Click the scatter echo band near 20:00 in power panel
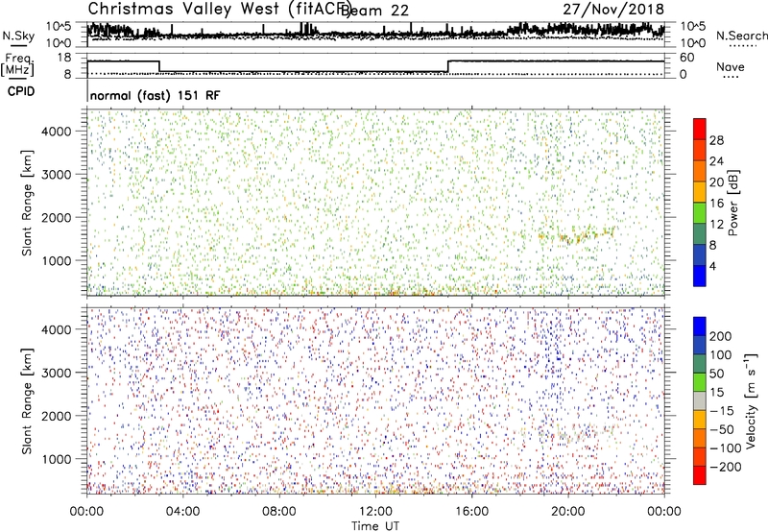The height and width of the screenshot is (532, 768). [576, 234]
